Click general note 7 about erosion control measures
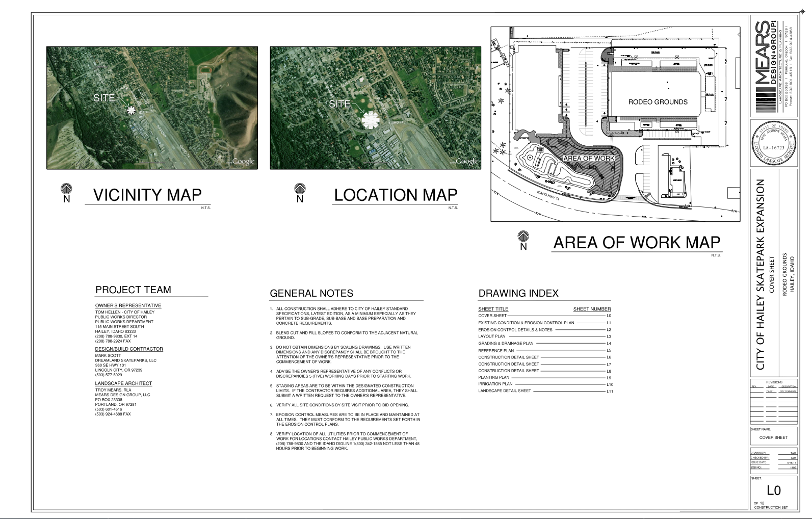The height and width of the screenshot is (519, 812). (x=345, y=420)
